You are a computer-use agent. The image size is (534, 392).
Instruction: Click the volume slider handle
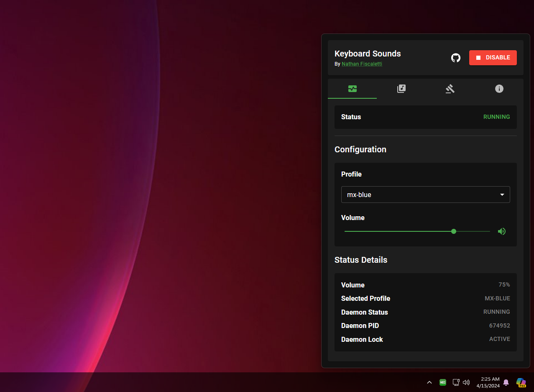454,231
